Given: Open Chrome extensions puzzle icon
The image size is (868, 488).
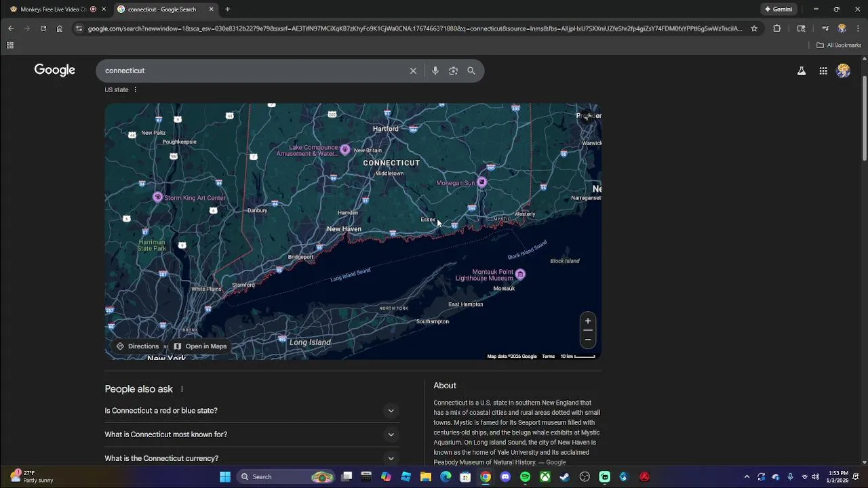Looking at the screenshot, I should [777, 28].
